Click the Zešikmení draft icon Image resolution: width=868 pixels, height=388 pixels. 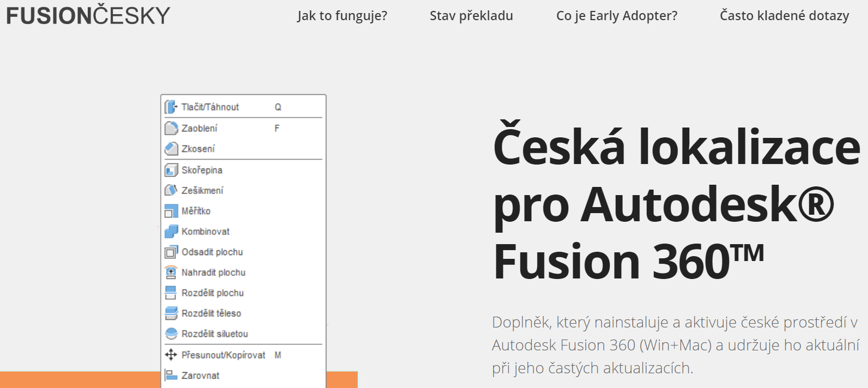[171, 190]
